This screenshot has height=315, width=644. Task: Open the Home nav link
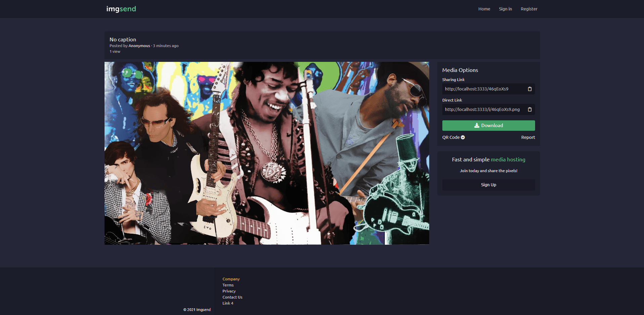click(x=484, y=9)
